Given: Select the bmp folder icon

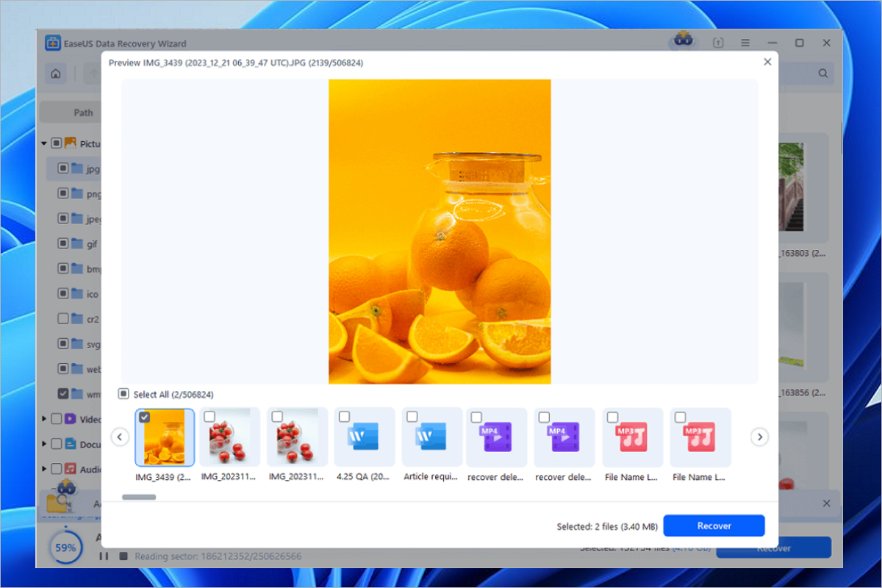Looking at the screenshot, I should tap(77, 269).
